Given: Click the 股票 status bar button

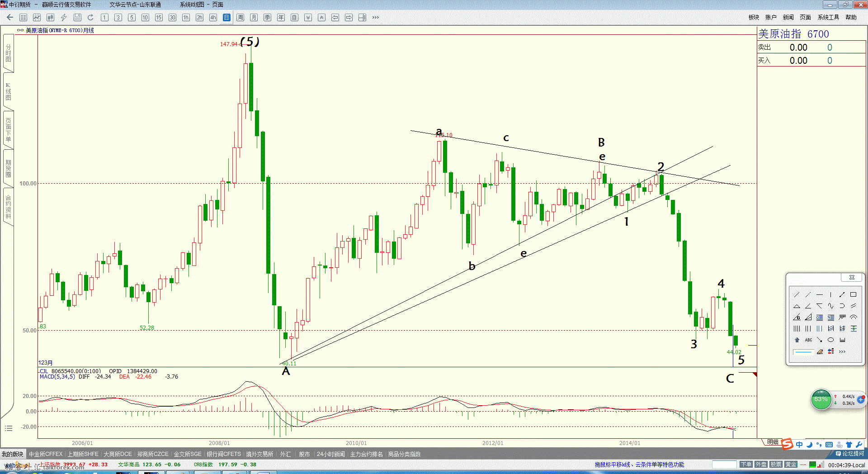Looking at the screenshot, I should 776,465.
